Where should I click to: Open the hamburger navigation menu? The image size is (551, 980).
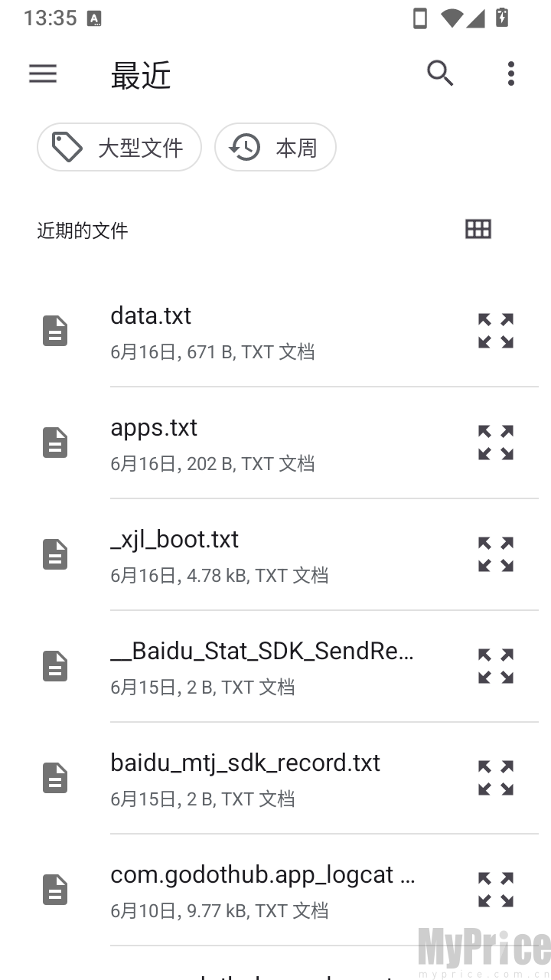[43, 73]
